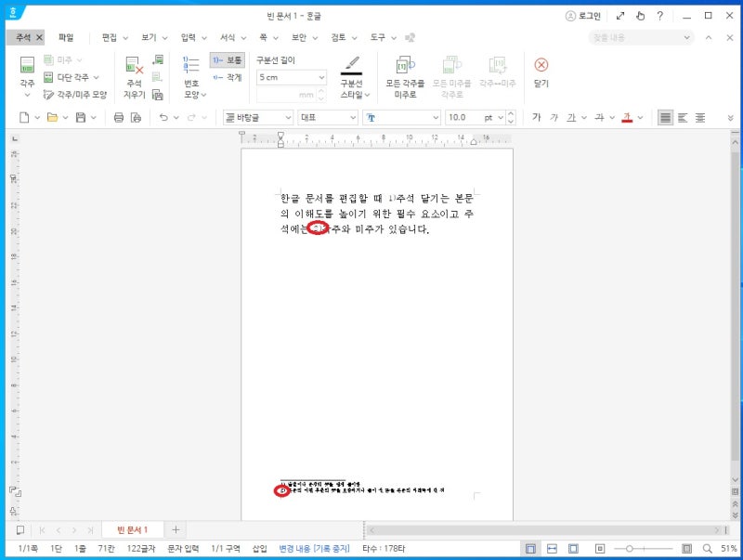Viewport: 743px width, 560px height.
Task: Toggle strikethrough 가 formatting
Action: click(x=599, y=118)
